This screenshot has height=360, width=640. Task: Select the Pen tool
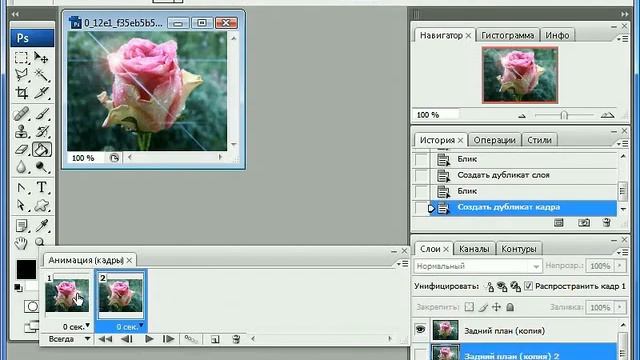21,188
